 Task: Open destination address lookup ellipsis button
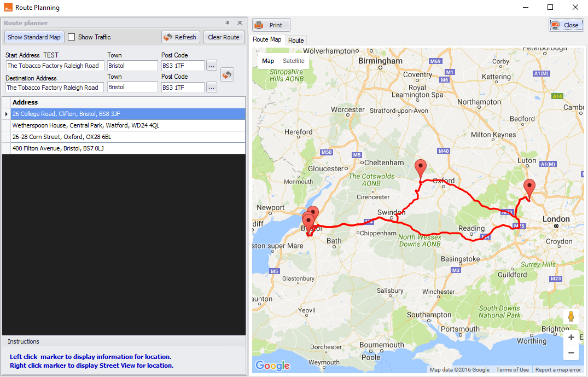point(212,88)
